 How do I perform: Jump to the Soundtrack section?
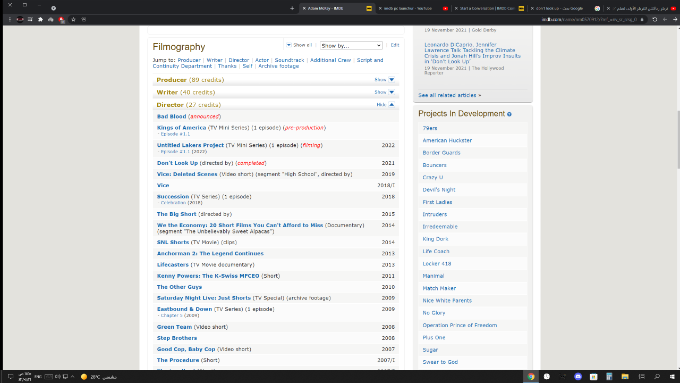[289, 60]
